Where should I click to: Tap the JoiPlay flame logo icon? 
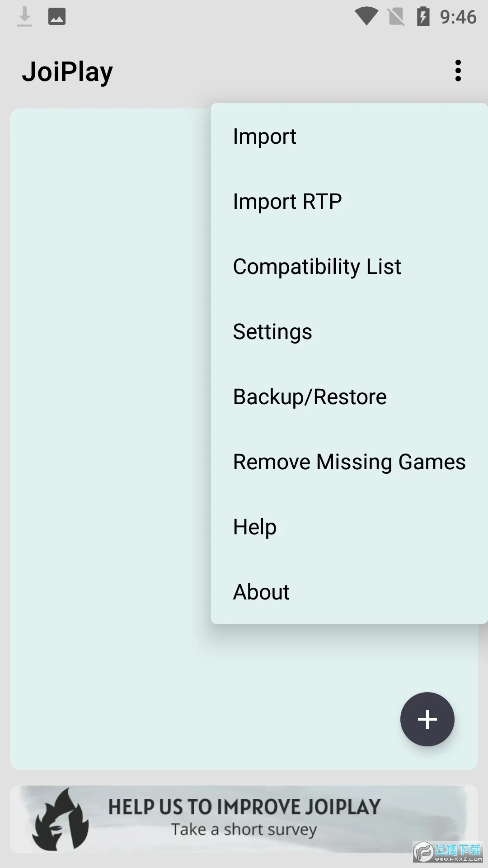point(61,820)
